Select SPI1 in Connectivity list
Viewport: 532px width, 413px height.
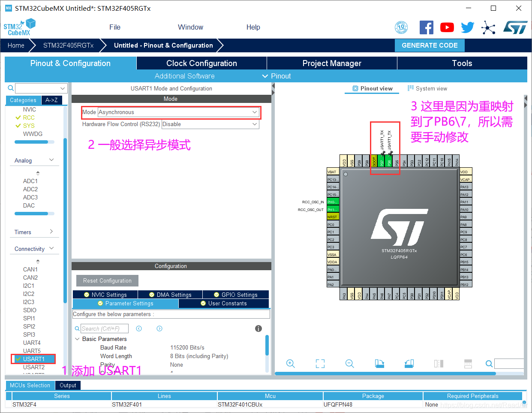pos(29,318)
